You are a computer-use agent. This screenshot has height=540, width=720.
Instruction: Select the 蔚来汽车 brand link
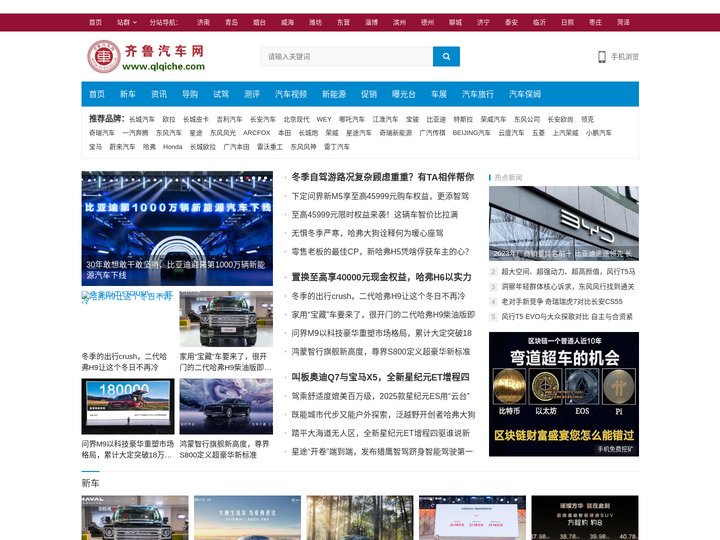tap(122, 147)
